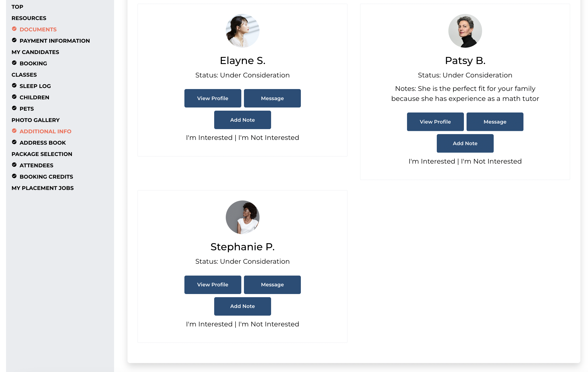Click the checkmark icon beside SLEEP LOG
588x372 pixels.
point(14,85)
